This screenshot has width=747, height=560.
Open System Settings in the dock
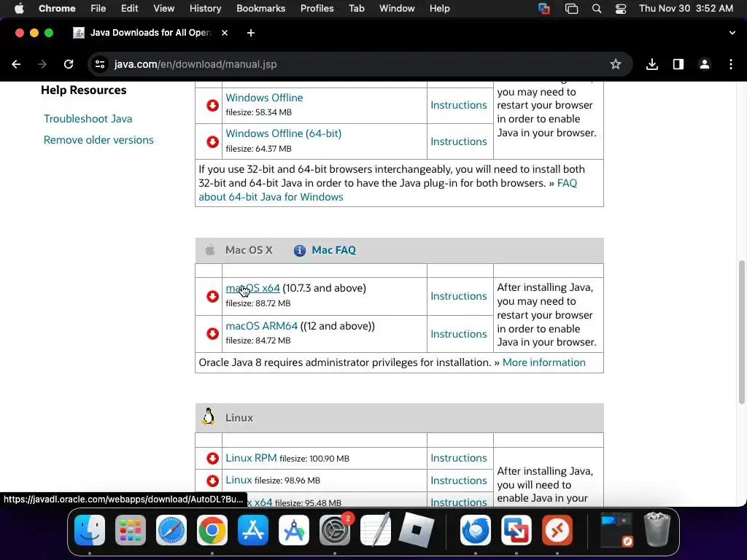pos(334,530)
